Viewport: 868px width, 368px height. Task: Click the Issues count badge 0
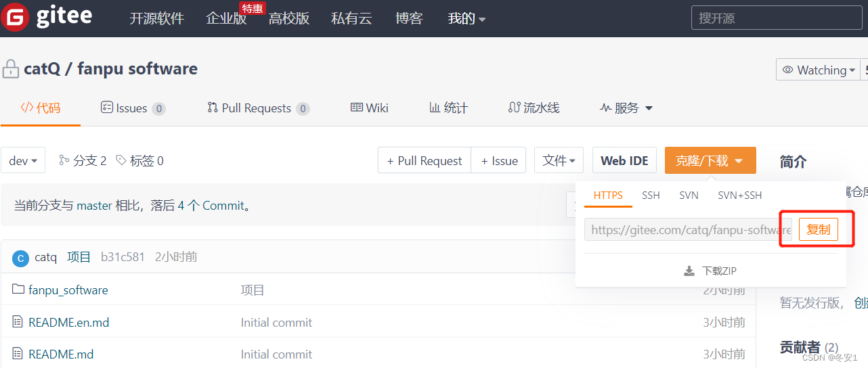(158, 108)
